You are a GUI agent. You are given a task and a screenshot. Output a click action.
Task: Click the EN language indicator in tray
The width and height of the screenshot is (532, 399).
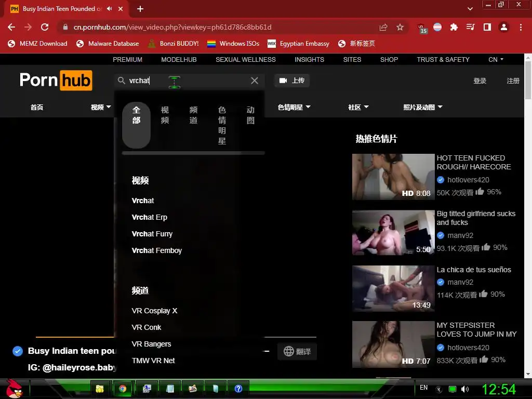[x=423, y=388]
